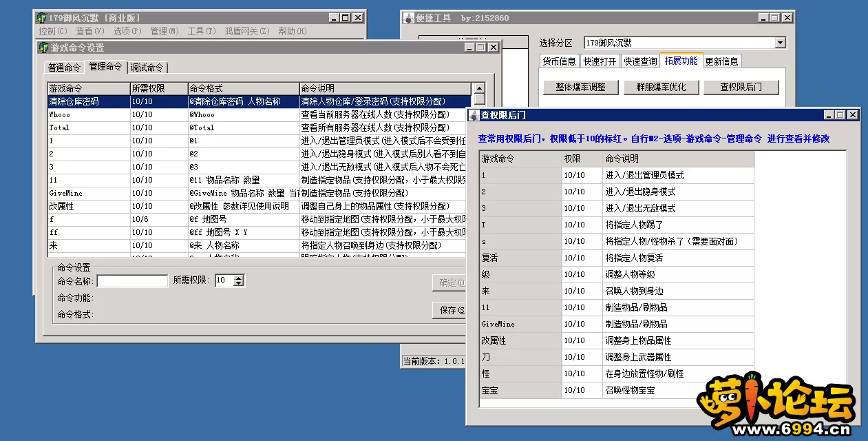Select the @GiveMine 物品名称 format cell

(x=243, y=193)
